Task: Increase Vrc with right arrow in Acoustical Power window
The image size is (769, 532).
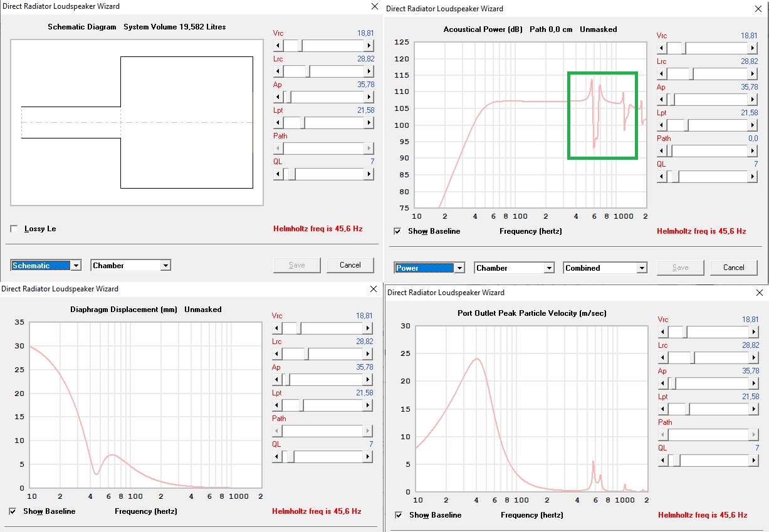Action: coord(753,48)
